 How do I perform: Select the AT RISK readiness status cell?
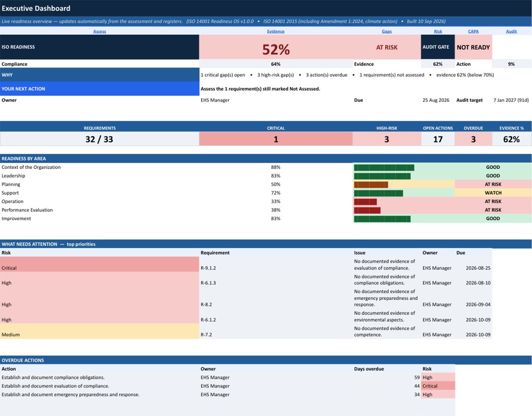(387, 47)
